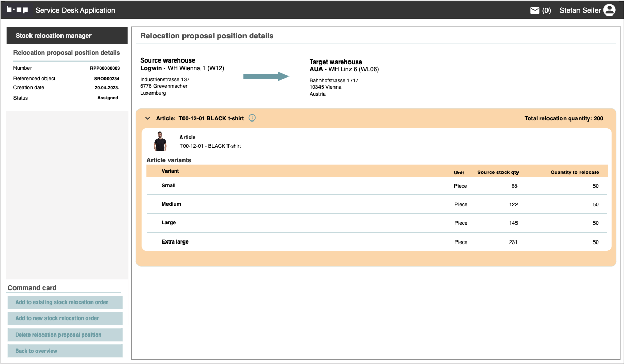Image resolution: width=624 pixels, height=364 pixels.
Task: Select the Stock relocation manager tab
Action: 67,36
